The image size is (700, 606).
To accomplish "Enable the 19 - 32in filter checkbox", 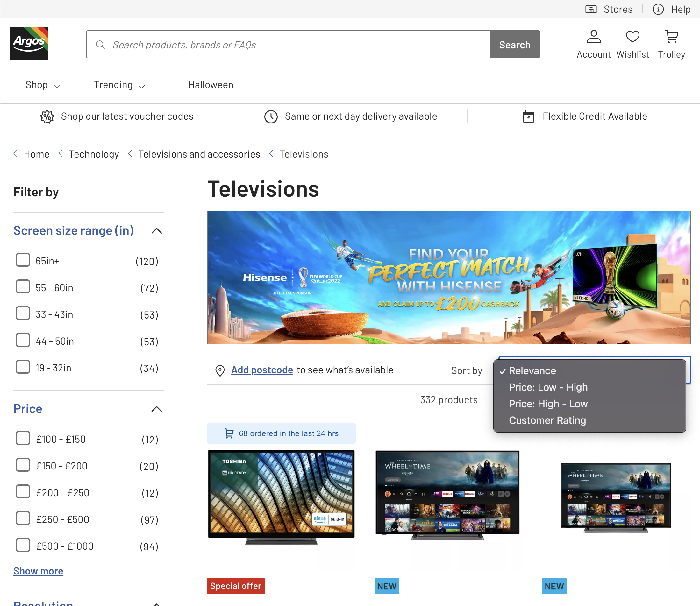I will (x=23, y=367).
